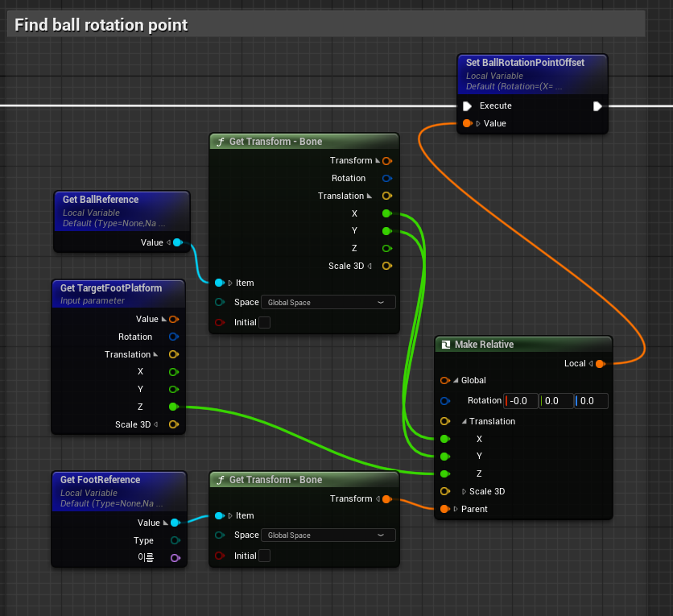
Task: Open Space dropdown in the upper Get Transform node
Action: [x=328, y=303]
